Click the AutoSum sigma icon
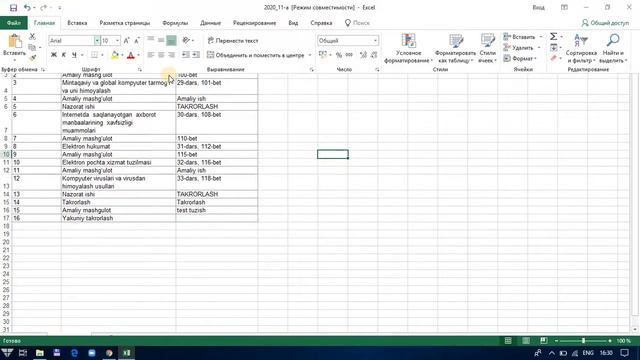Screen dimensions: 640x360 553,37
